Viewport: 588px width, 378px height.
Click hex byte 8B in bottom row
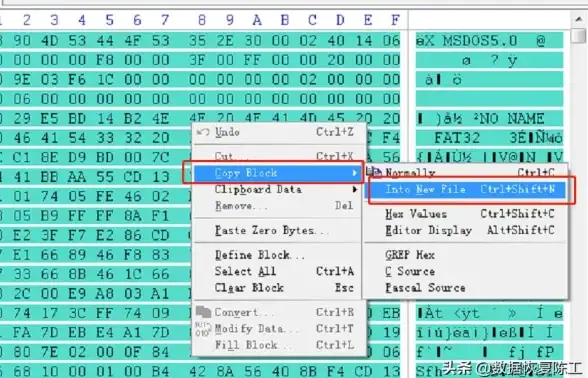pos(308,371)
